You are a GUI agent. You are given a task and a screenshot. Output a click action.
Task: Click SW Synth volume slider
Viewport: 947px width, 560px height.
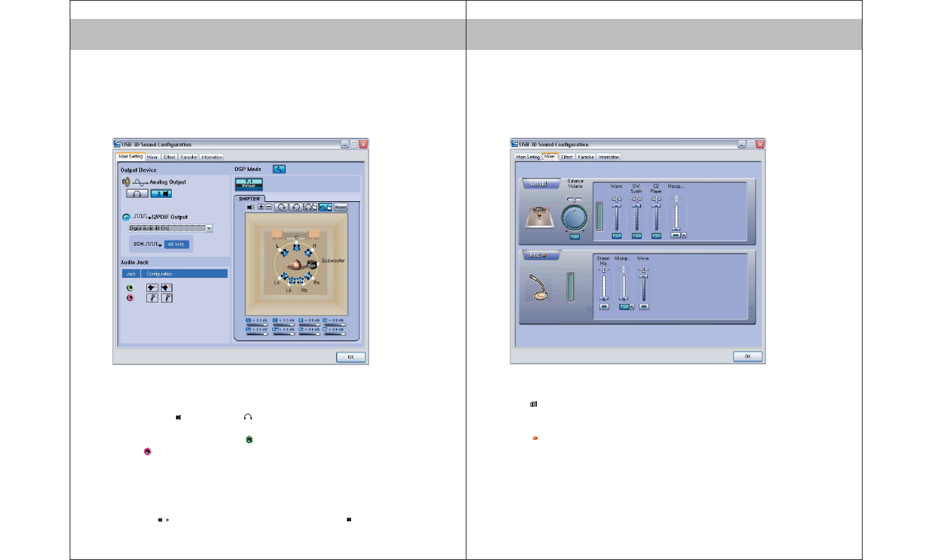coord(637,217)
